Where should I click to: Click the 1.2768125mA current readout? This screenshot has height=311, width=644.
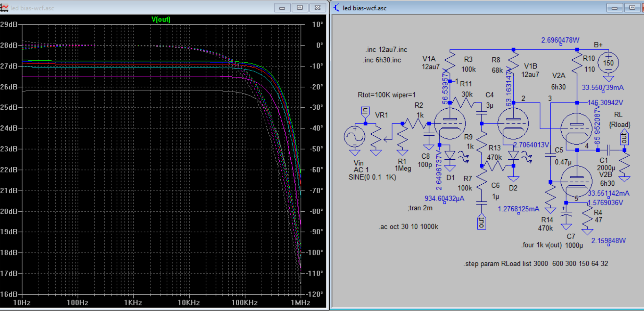[x=518, y=209]
